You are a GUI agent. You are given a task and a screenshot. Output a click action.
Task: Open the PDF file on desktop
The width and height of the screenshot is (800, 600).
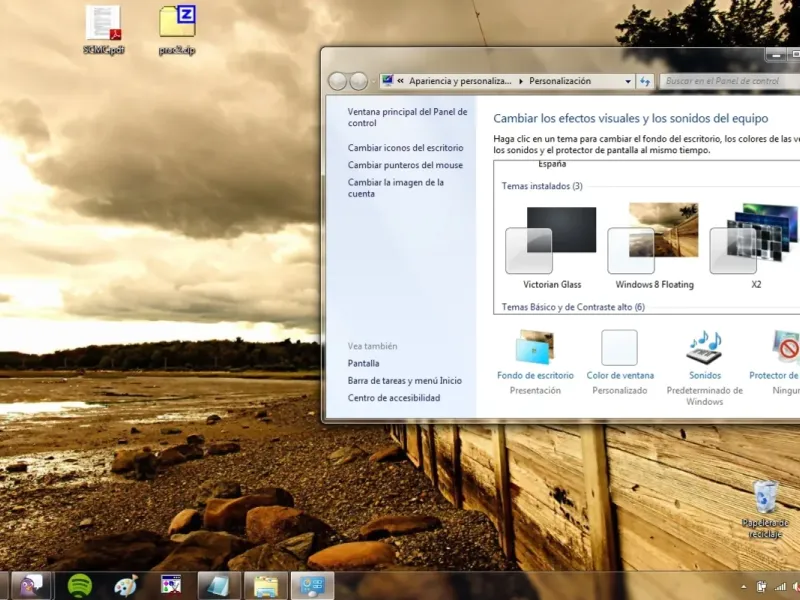point(103,23)
